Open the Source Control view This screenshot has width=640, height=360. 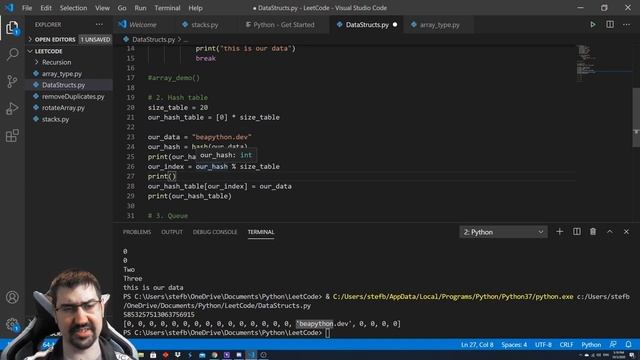tap(12, 81)
